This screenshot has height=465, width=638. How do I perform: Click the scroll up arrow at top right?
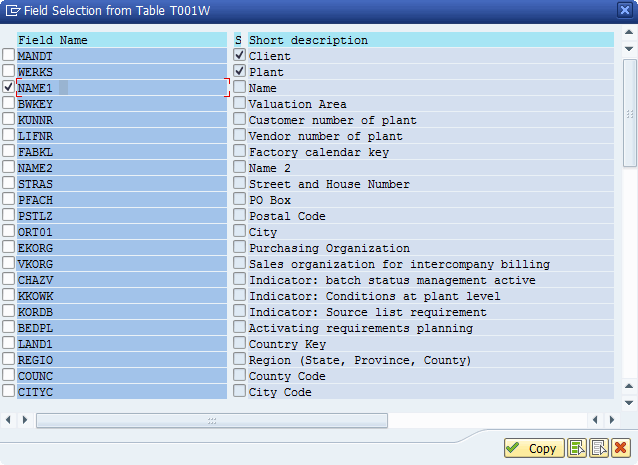[x=629, y=32]
